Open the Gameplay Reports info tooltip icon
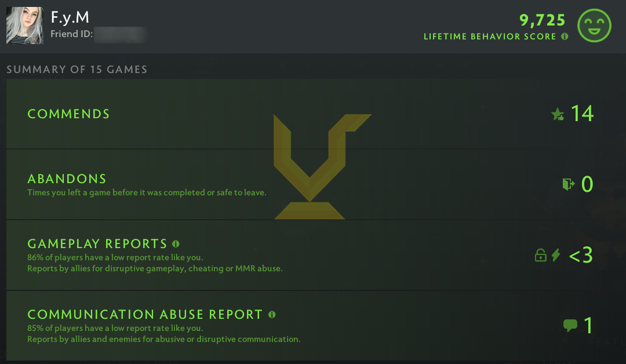 176,244
